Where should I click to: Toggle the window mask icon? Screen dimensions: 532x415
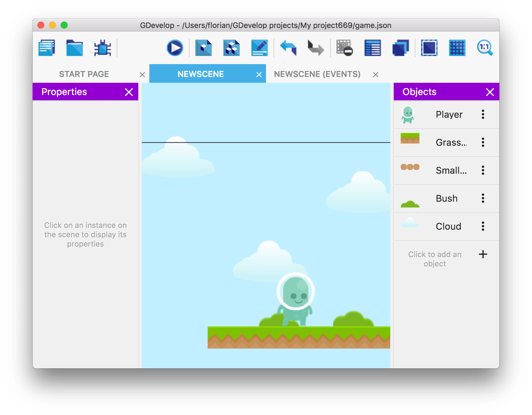(429, 48)
